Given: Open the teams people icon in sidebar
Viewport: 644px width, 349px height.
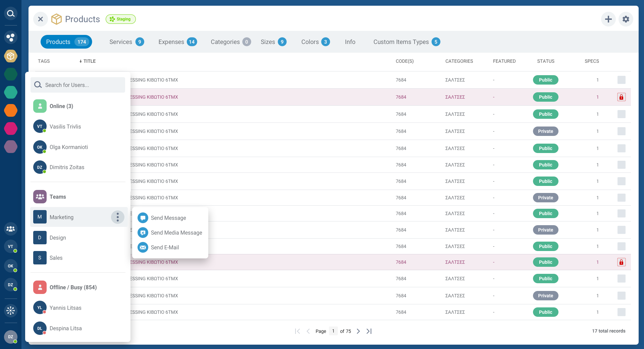Looking at the screenshot, I should pyautogui.click(x=11, y=229).
